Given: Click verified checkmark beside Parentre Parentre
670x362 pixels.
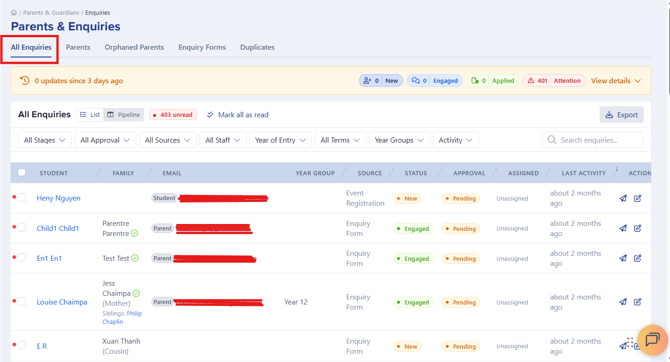Looking at the screenshot, I should point(135,233).
